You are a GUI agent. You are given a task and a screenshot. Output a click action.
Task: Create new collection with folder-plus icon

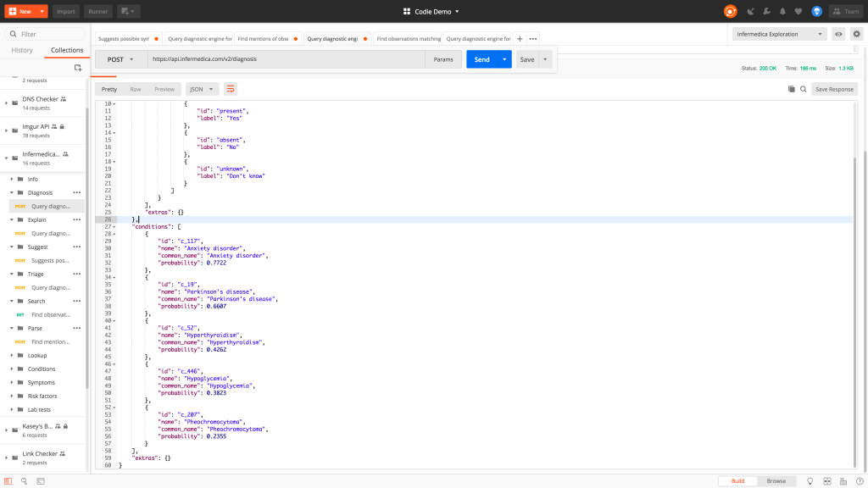tap(78, 68)
